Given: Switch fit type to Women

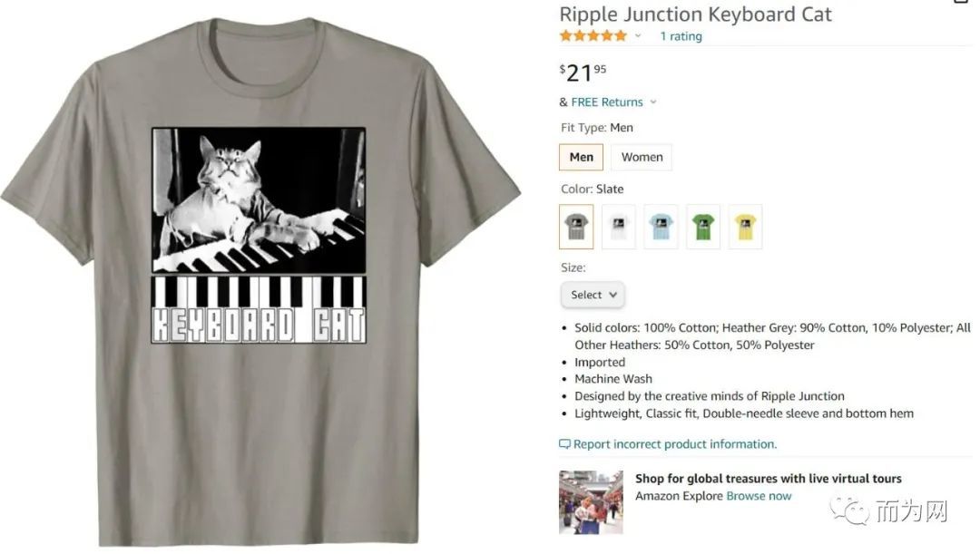Looking at the screenshot, I should tap(642, 158).
